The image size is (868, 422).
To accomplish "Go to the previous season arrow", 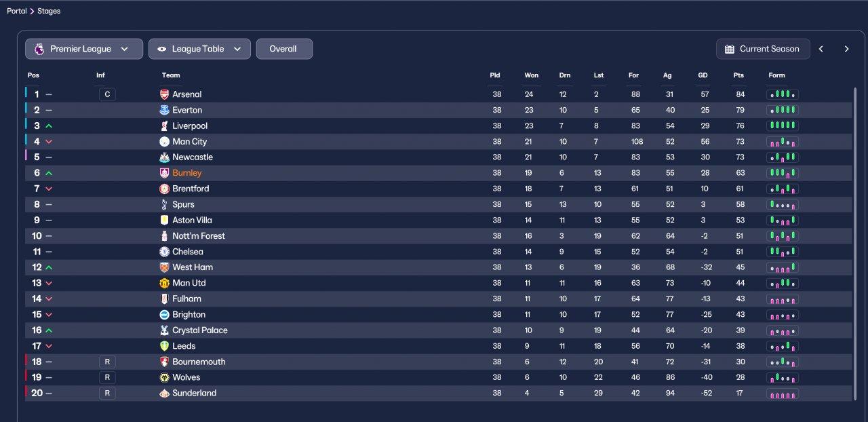I will pos(821,49).
